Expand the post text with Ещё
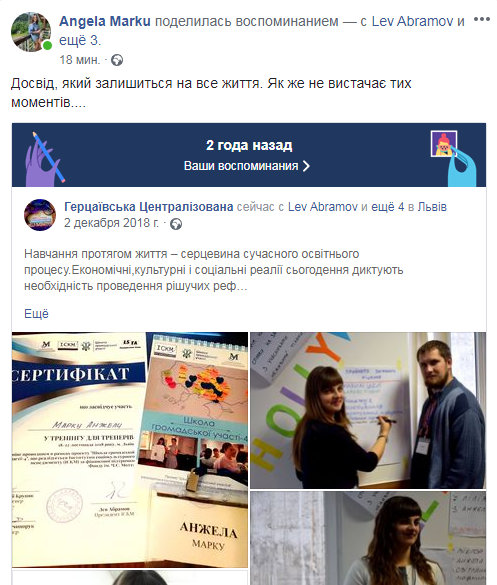Viewport: 497px width, 585px height. point(36,313)
